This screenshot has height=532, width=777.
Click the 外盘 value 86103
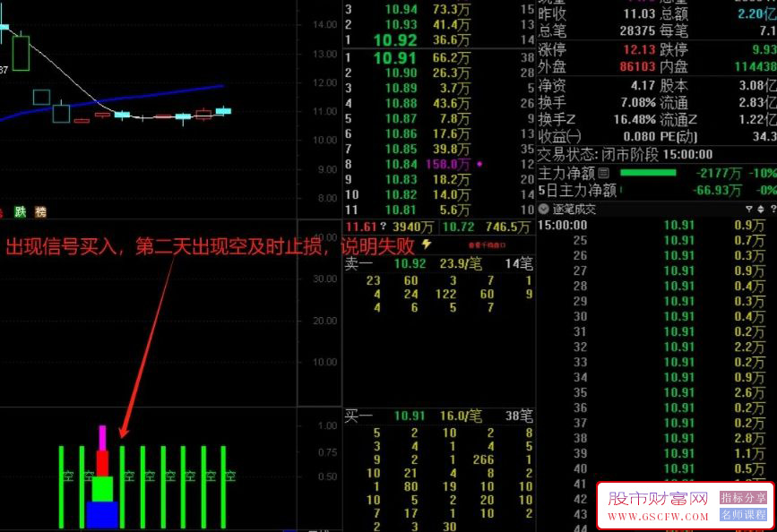[x=637, y=66]
